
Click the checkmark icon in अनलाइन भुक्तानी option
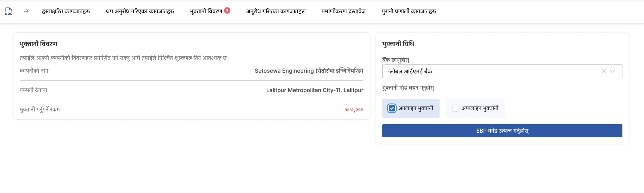pos(392,108)
